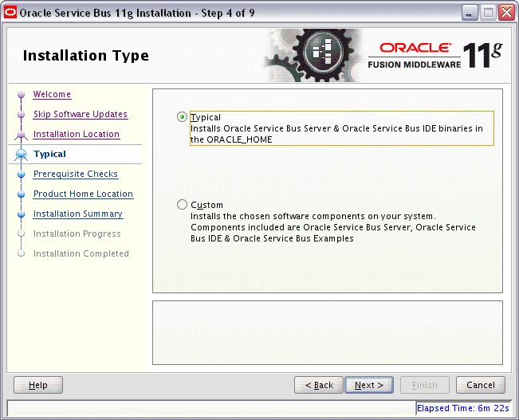This screenshot has height=420, width=519.
Task: Go back with the Back button
Action: [318, 385]
